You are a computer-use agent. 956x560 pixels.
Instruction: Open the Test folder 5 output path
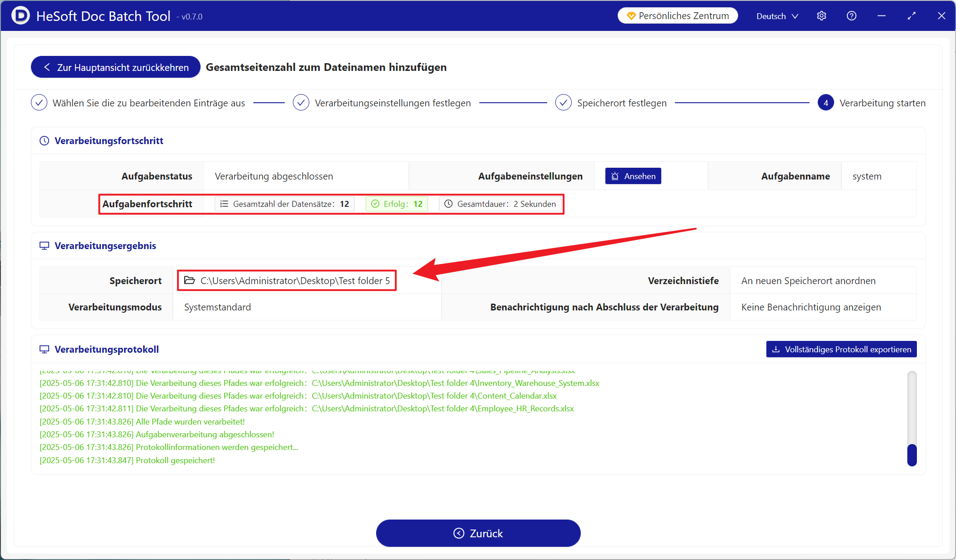coord(287,280)
